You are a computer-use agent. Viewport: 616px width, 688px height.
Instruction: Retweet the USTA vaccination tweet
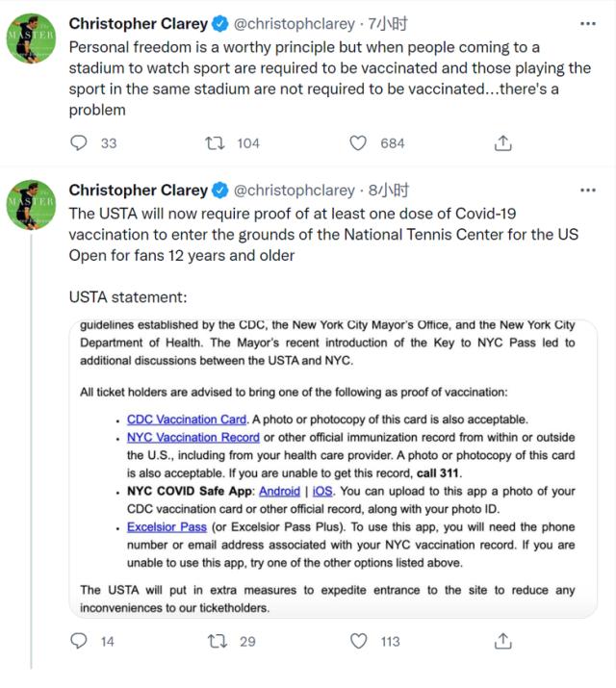(218, 641)
